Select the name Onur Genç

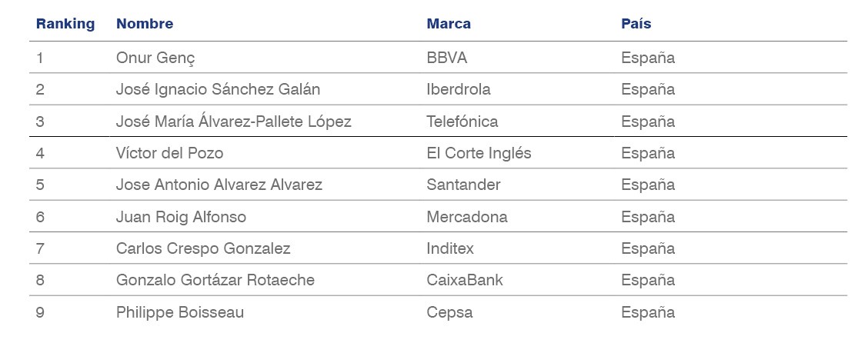click(155, 58)
